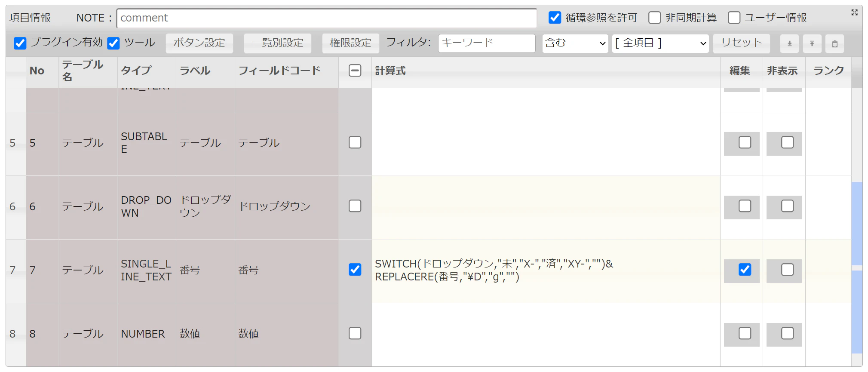Check the 非表示 checkbox in the DROP_DOWN row
The height and width of the screenshot is (372, 868).
click(x=787, y=206)
